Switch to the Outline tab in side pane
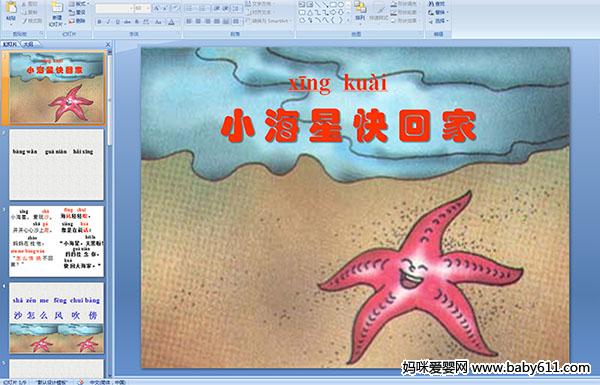Image resolution: width=600 pixels, height=385 pixels. pyautogui.click(x=28, y=44)
